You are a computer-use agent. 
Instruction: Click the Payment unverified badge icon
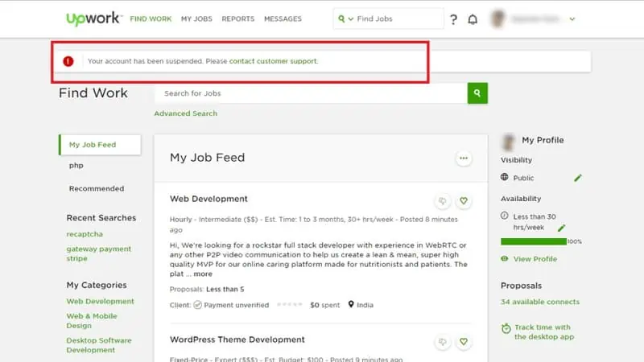click(x=197, y=305)
